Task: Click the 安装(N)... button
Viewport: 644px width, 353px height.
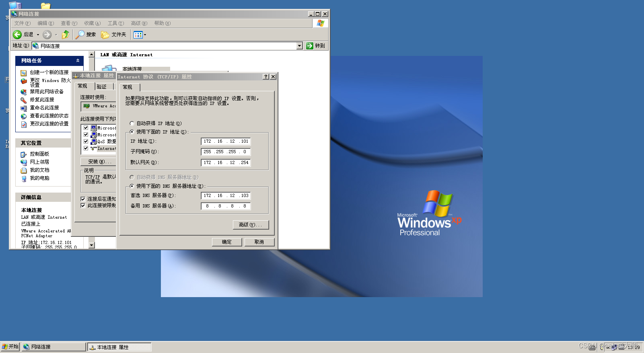Action: pyautogui.click(x=99, y=162)
